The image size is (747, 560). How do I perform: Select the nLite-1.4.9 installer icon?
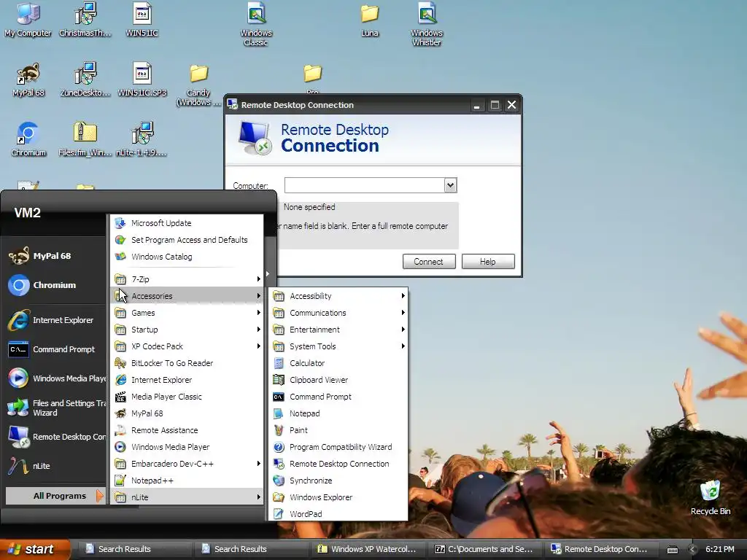(142, 139)
